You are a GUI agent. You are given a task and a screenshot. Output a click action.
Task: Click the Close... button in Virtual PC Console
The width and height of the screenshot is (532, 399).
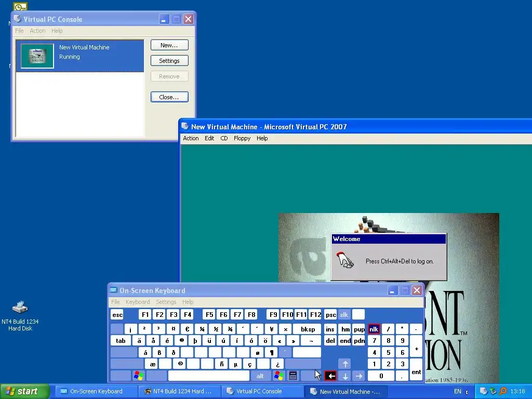[x=169, y=97]
